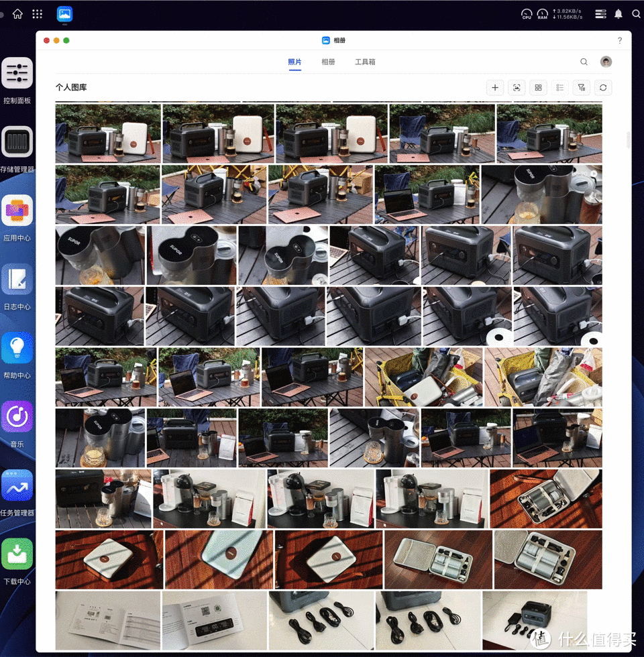Open the top bar global search
This screenshot has width=644, height=657.
coord(636,14)
